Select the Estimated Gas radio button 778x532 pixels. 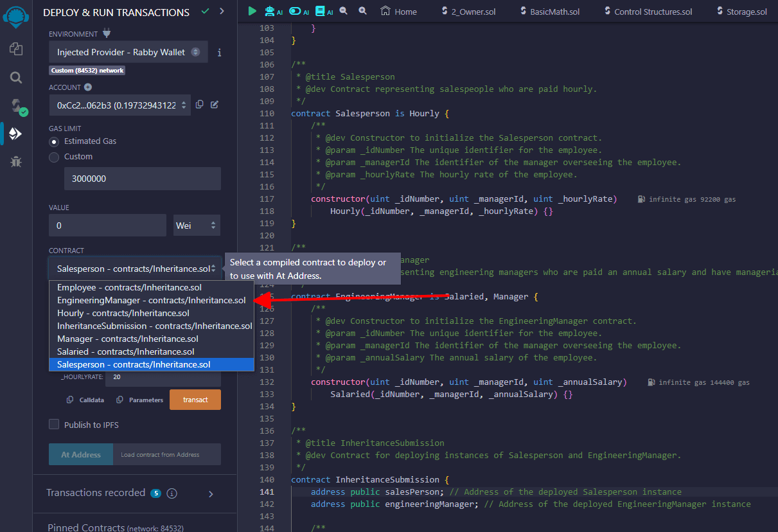click(x=55, y=141)
